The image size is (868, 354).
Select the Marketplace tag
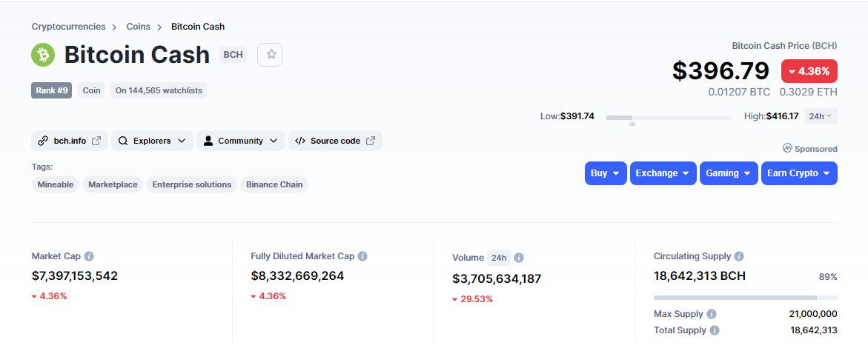click(x=113, y=184)
